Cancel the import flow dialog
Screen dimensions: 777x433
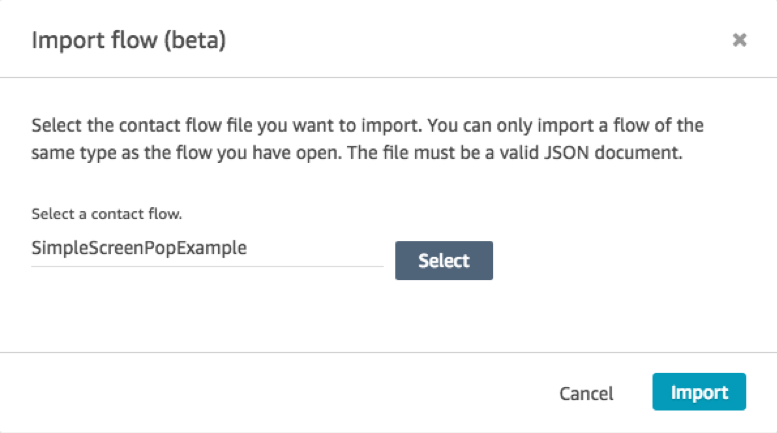(x=586, y=393)
